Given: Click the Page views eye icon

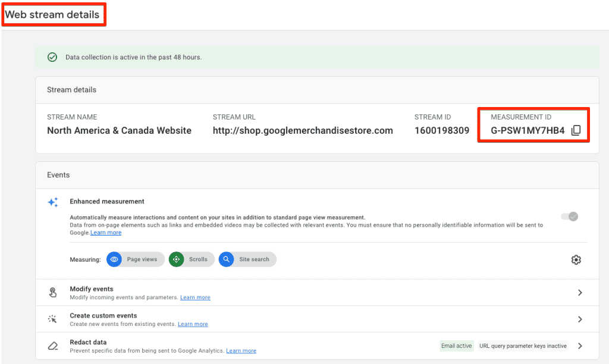Looking at the screenshot, I should pyautogui.click(x=114, y=259).
